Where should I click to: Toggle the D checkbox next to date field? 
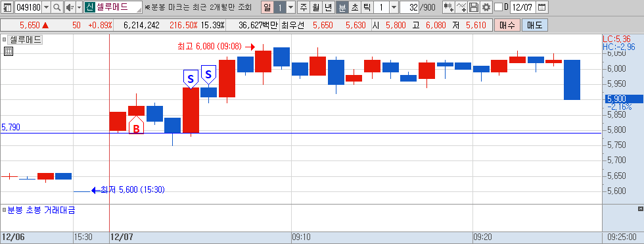(498, 7)
